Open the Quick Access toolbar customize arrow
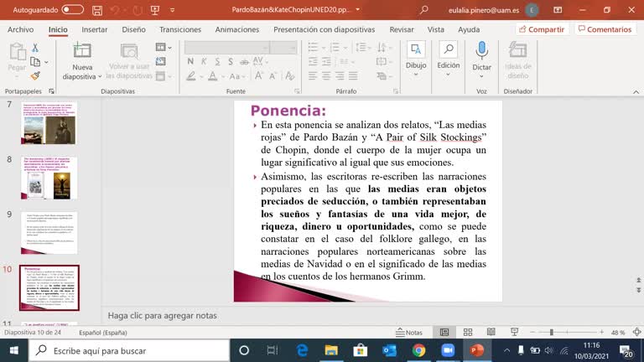The height and width of the screenshot is (362, 644). pos(172,10)
